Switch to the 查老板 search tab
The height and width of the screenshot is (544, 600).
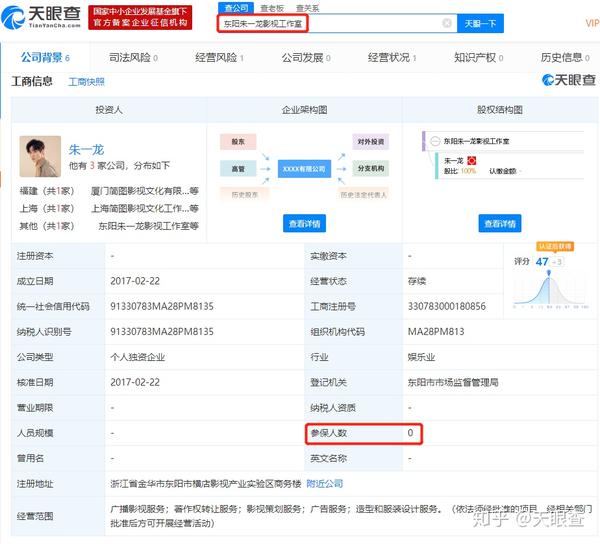point(272,8)
